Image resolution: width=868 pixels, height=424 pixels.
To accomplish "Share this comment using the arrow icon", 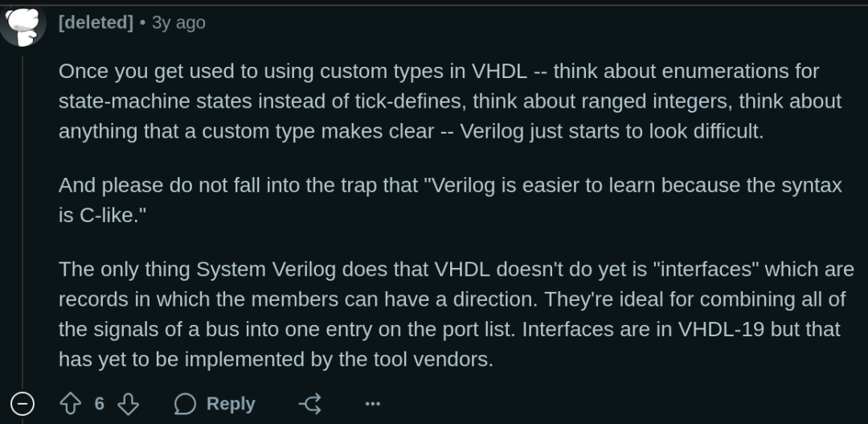I will click(x=310, y=404).
